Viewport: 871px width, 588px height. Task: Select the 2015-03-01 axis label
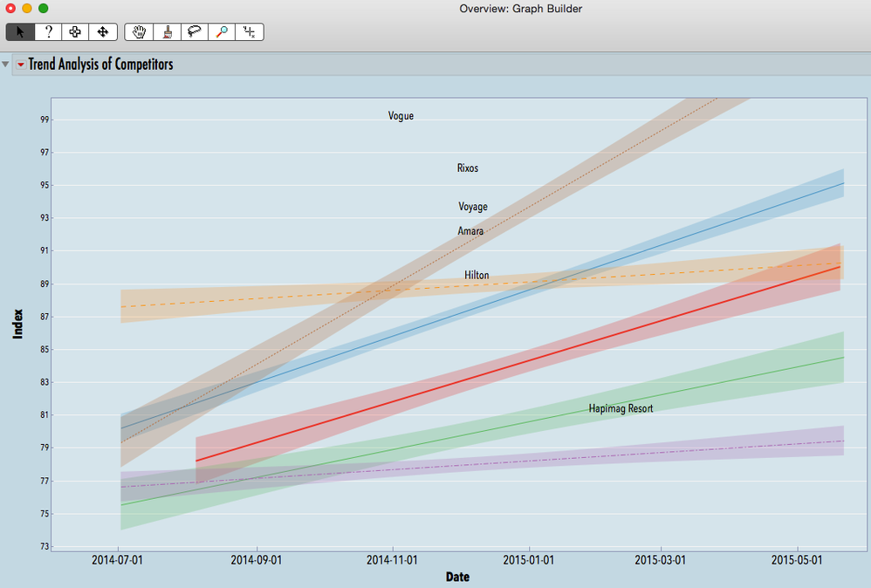(x=660, y=560)
